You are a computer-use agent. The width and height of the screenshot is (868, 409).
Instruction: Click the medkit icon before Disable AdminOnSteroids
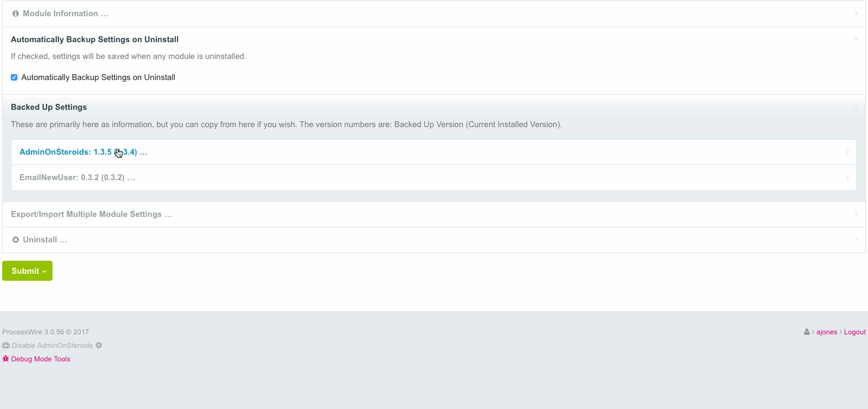(x=6, y=345)
